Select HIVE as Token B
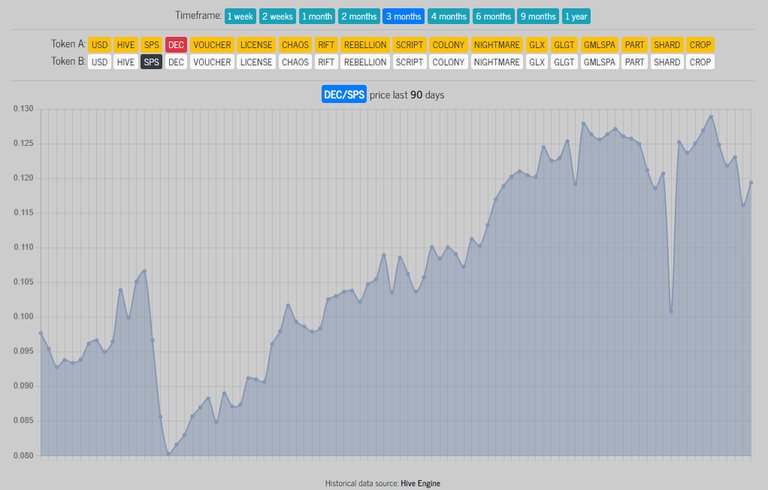Image resolution: width=768 pixels, height=490 pixels. tap(125, 62)
